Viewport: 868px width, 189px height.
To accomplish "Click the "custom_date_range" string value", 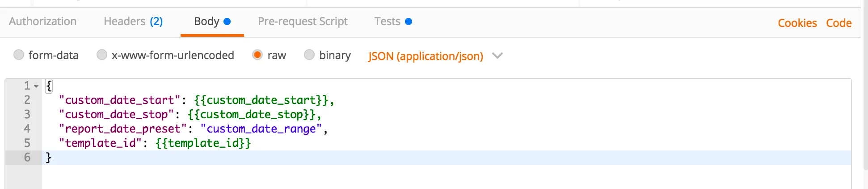I will 261,129.
